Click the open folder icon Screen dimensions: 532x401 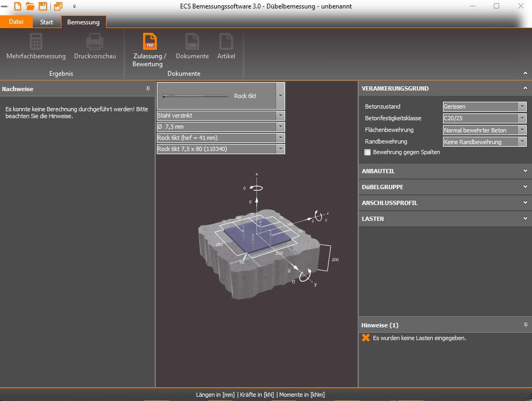click(x=30, y=6)
